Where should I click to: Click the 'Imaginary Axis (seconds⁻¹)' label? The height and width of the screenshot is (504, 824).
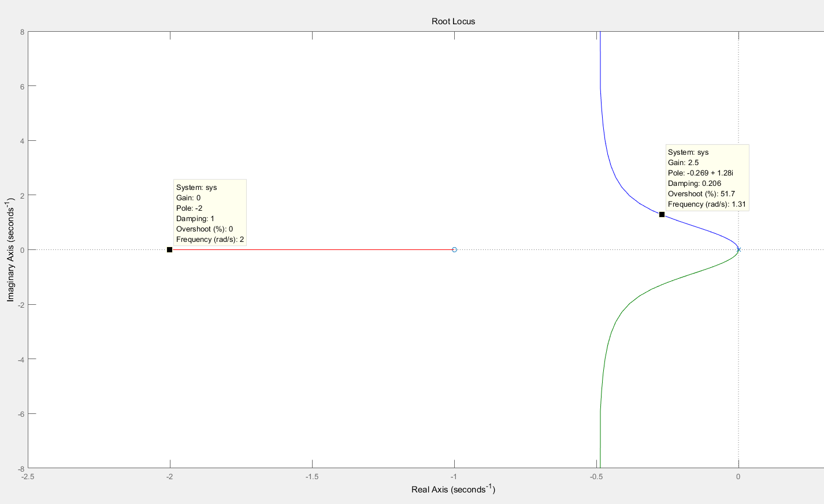coord(10,249)
